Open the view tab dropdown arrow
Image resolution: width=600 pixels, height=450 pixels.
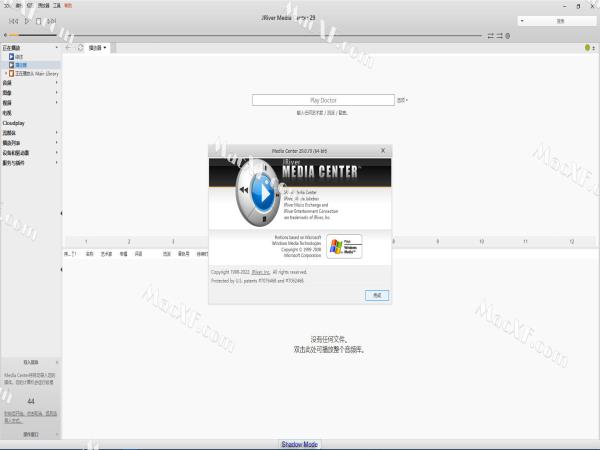click(x=105, y=47)
